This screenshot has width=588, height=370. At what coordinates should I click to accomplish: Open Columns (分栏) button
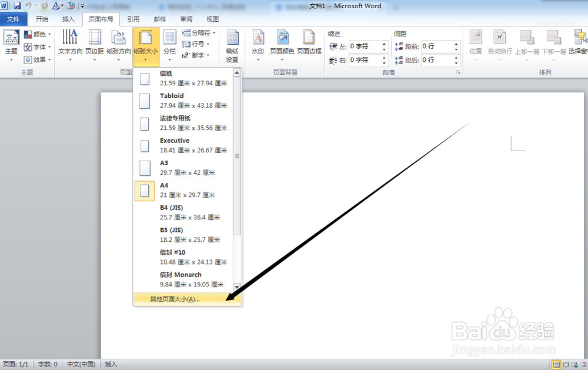169,46
